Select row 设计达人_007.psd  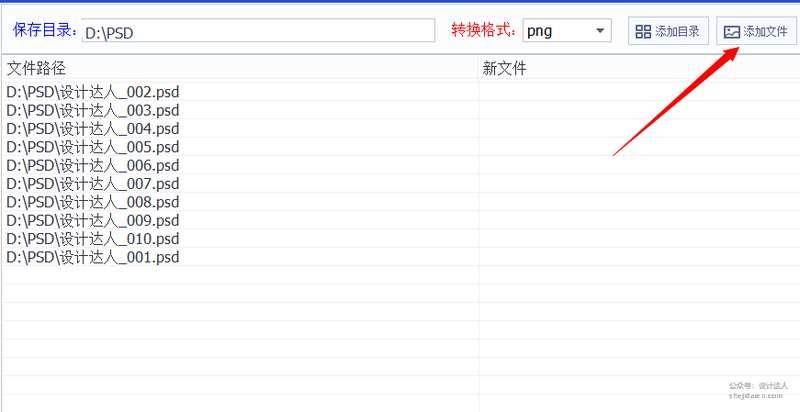point(93,184)
